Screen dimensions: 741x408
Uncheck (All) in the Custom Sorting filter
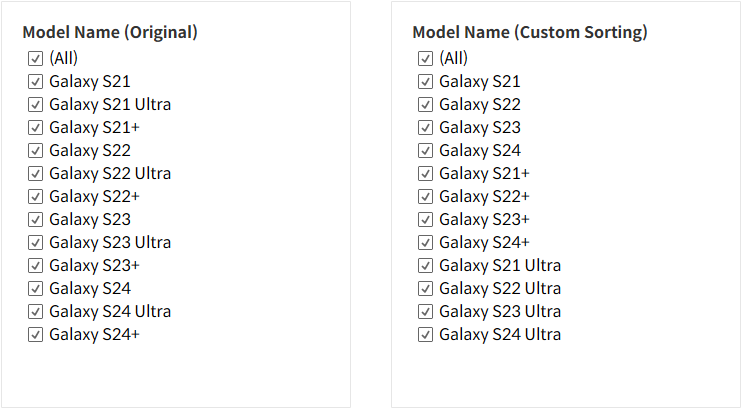[x=426, y=58]
